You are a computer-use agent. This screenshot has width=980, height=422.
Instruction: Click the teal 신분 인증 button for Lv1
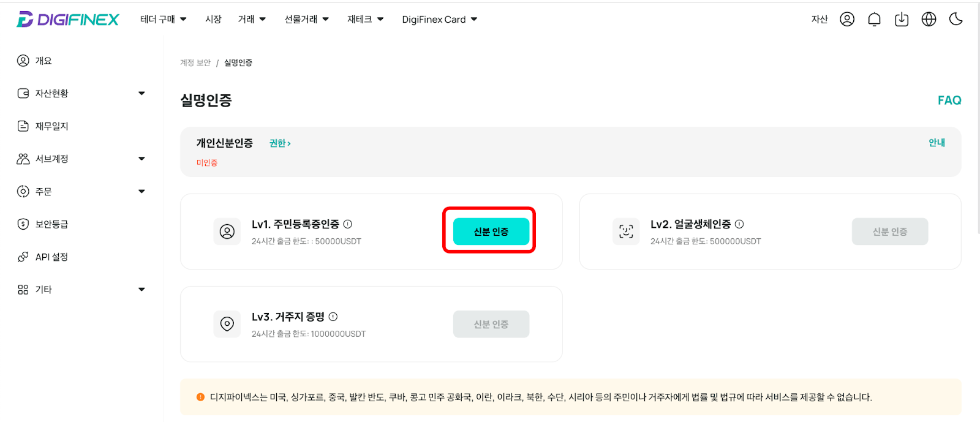coord(491,232)
